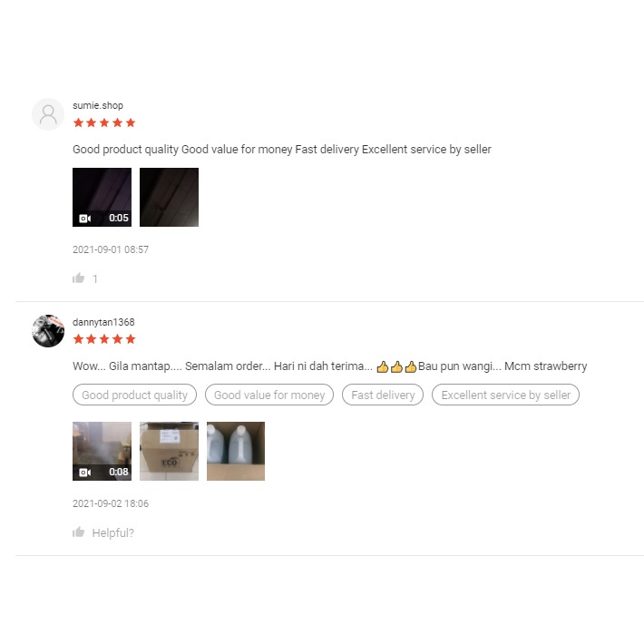Select the Fast delivery tag
The width and height of the screenshot is (644, 644).
pos(383,395)
